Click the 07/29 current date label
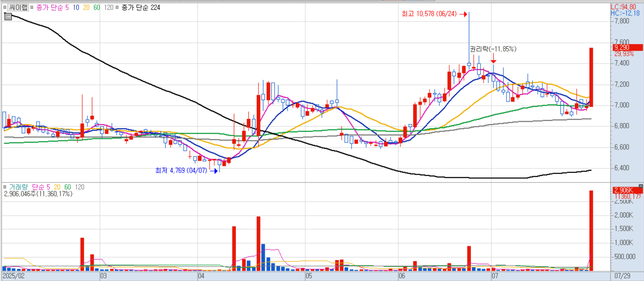Viewport: 644px width, 281px height. [622, 276]
